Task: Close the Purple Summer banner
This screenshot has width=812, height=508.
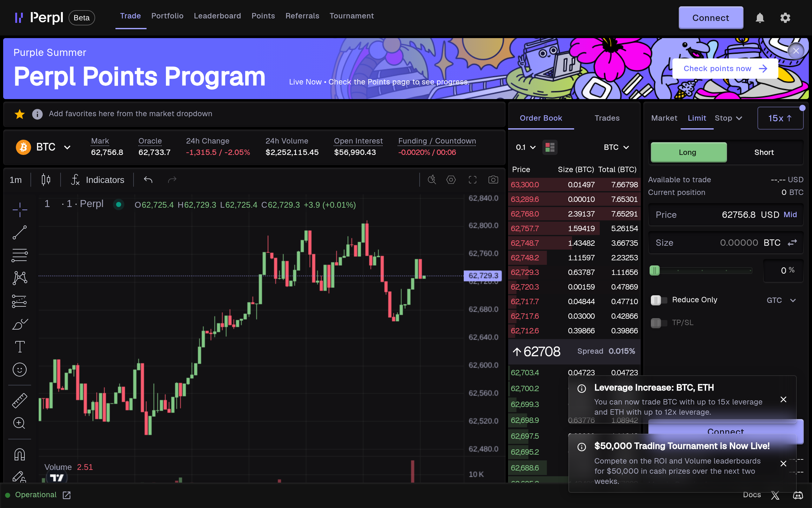Action: point(796,51)
